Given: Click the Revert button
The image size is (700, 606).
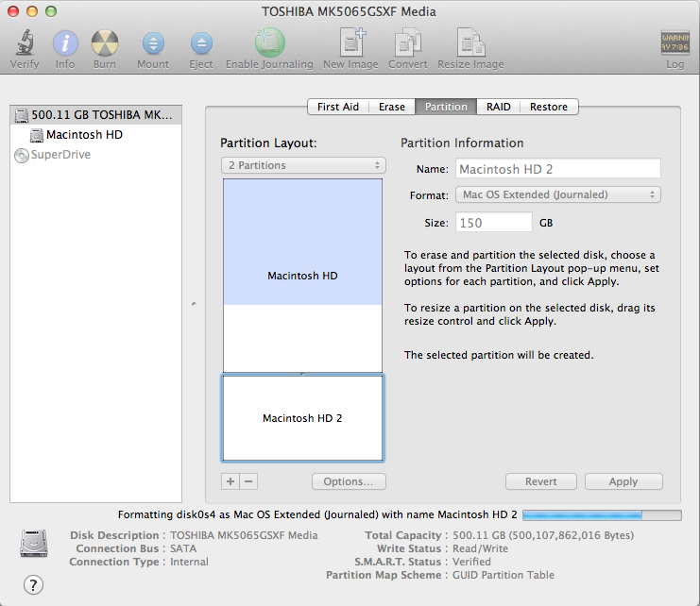Looking at the screenshot, I should click(541, 481).
